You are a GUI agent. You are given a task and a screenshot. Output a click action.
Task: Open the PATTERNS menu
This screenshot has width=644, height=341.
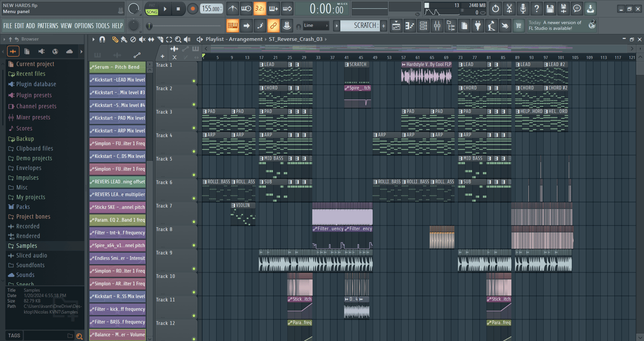pos(48,26)
